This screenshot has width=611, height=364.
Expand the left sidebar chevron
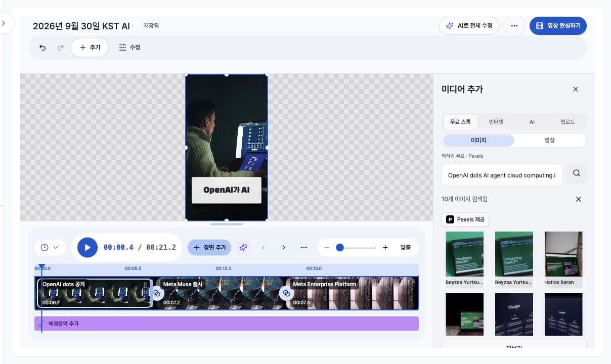point(4,23)
